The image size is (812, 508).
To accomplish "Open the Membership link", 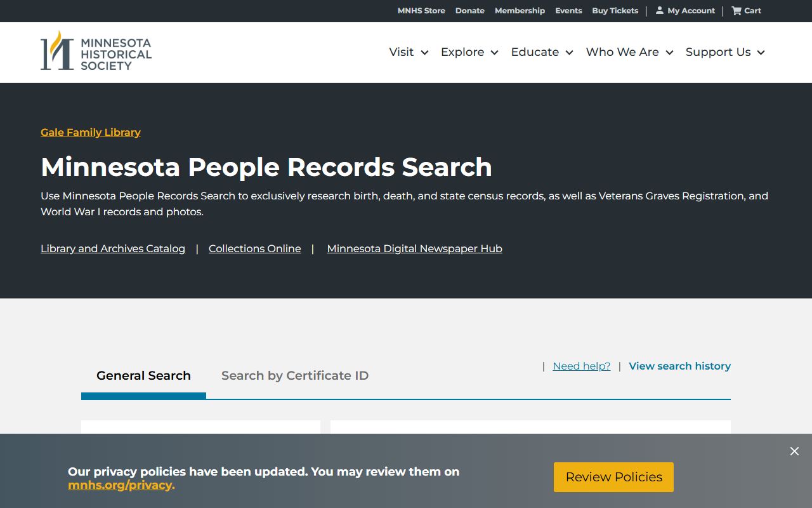I will click(520, 11).
